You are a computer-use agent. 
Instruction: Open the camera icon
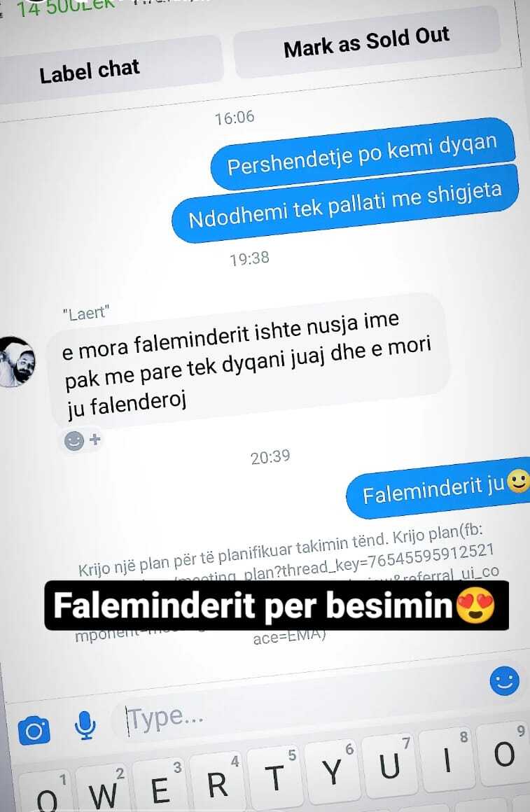coord(34,730)
